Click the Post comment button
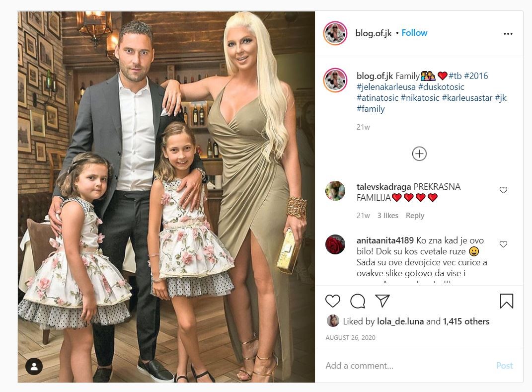 point(505,366)
